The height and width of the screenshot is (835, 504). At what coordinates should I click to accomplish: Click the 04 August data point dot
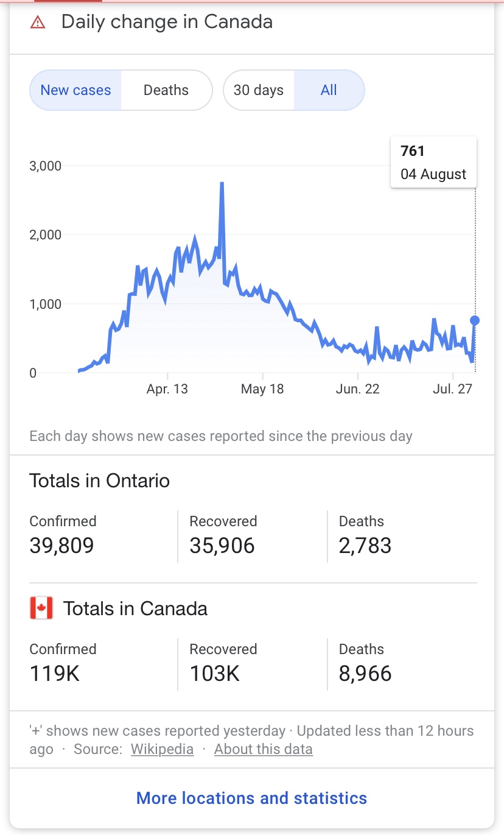coord(475,320)
